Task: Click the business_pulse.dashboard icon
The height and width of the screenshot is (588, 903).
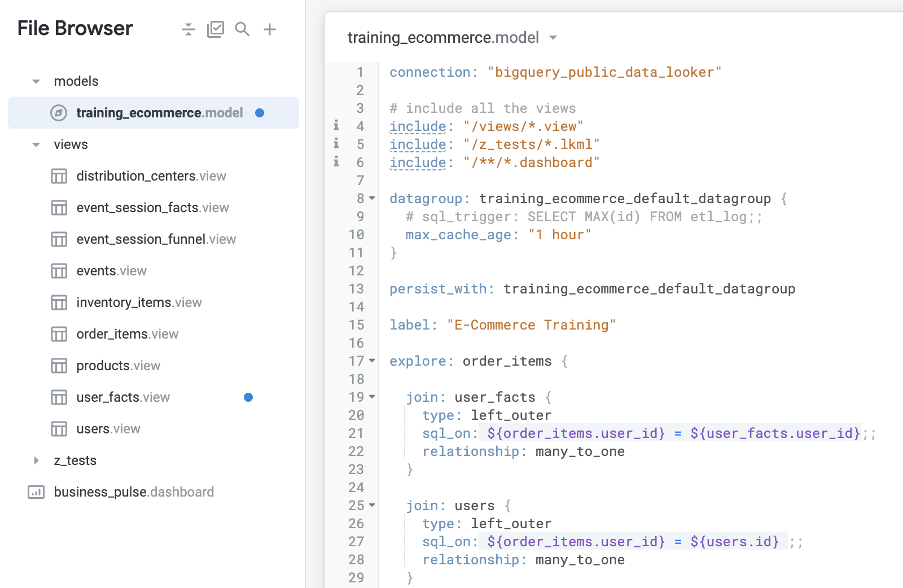Action: 36,492
